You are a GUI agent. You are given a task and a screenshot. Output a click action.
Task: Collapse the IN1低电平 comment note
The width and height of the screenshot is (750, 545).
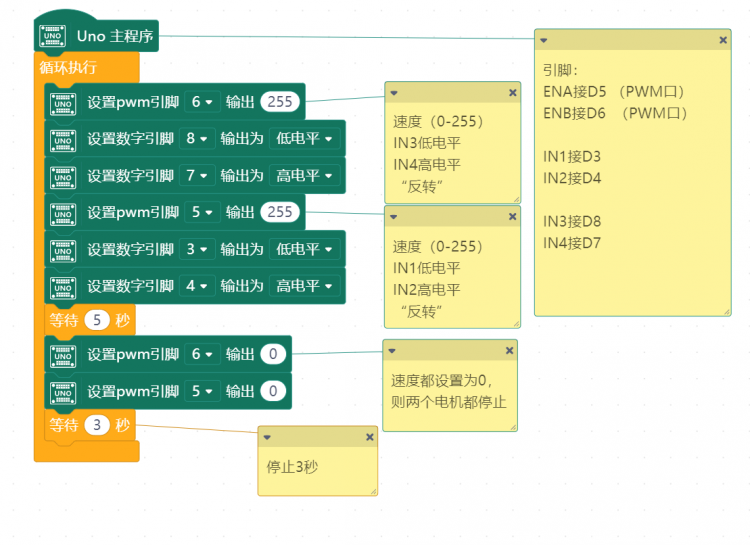393,217
